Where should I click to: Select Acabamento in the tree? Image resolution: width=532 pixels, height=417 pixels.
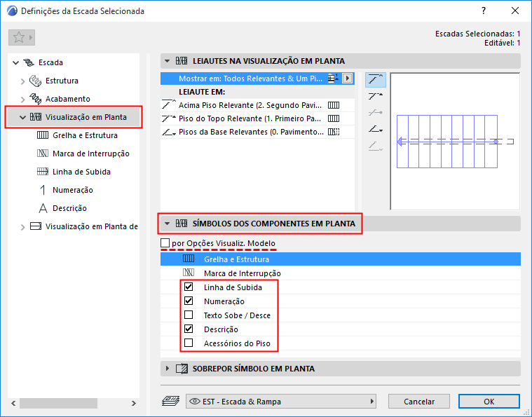[x=68, y=99]
